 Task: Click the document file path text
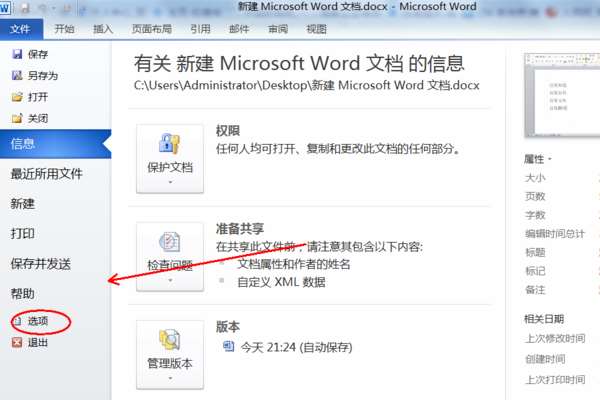tap(307, 85)
